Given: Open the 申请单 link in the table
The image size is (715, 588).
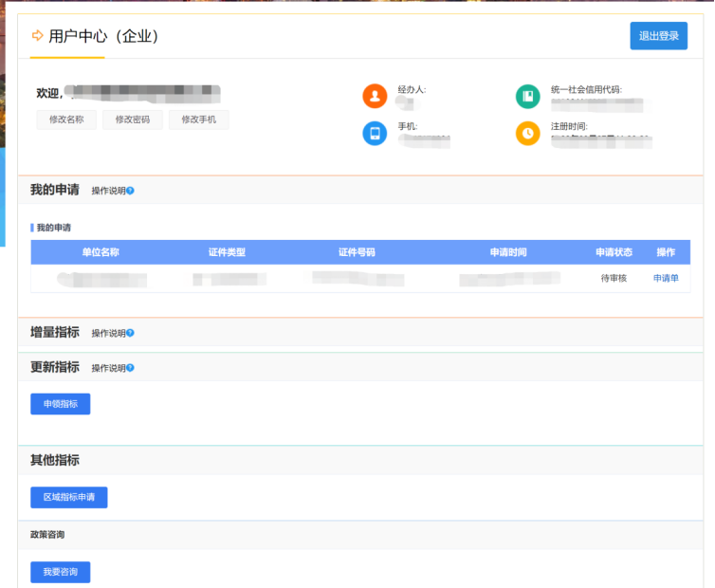Looking at the screenshot, I should click(x=666, y=279).
